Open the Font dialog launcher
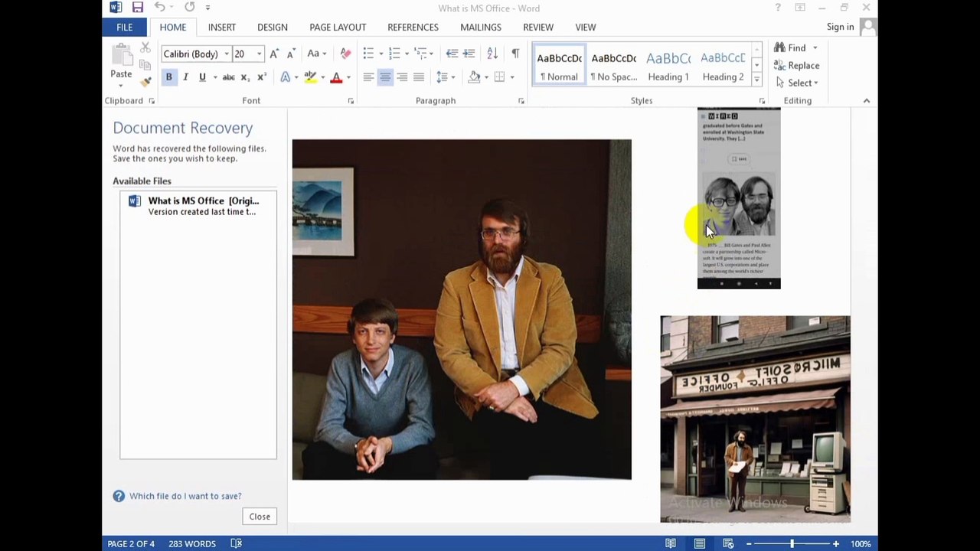Viewport: 980px width, 551px height. pos(351,101)
